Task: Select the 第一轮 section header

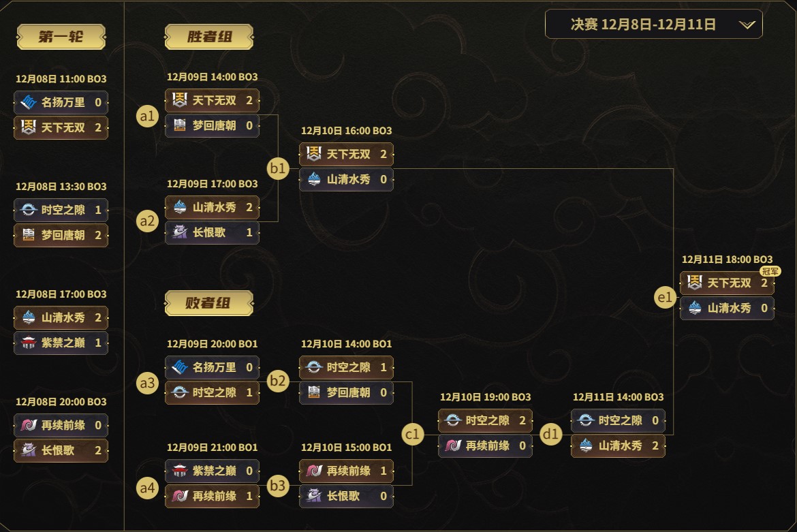Action: tap(61, 37)
